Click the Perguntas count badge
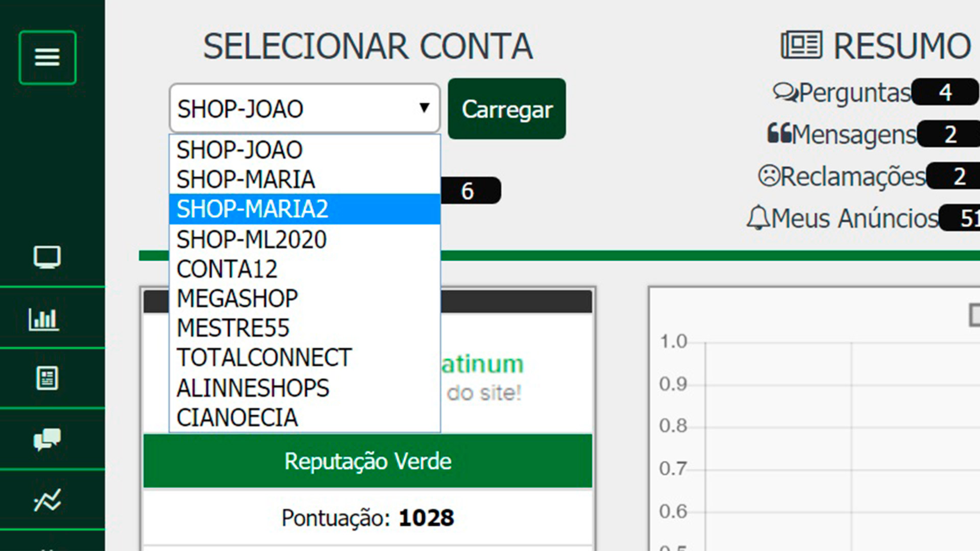Viewport: 980px width, 551px height. [945, 92]
